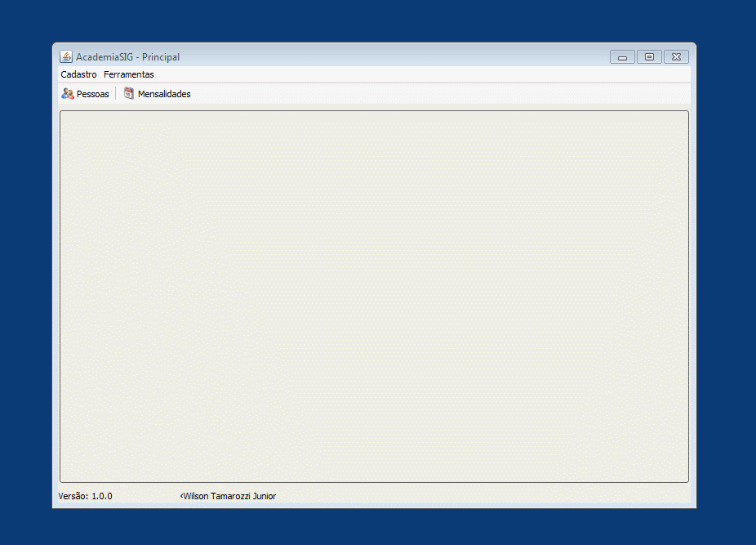Click the Pessoas people icon

click(x=68, y=94)
